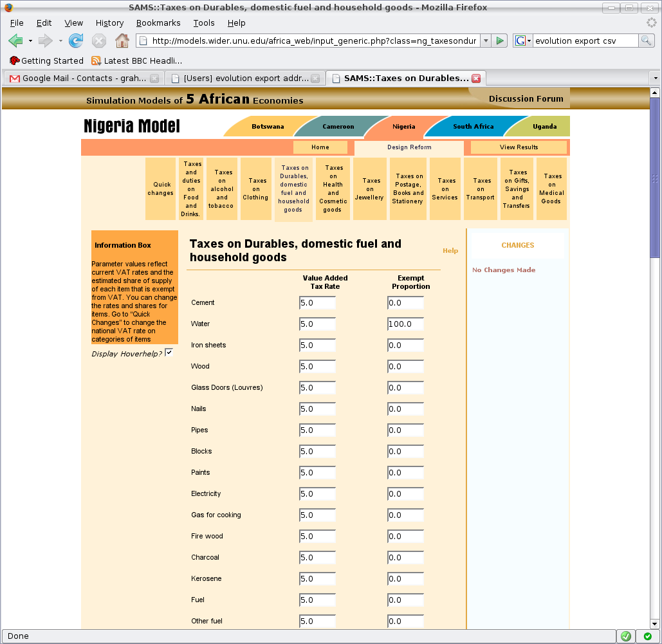
Task: Expand the list all tabs dropdown
Action: point(655,78)
